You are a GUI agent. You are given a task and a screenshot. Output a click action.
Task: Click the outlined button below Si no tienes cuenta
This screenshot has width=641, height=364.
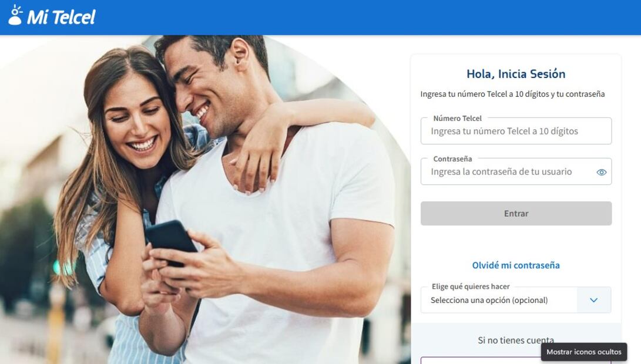tap(516, 360)
